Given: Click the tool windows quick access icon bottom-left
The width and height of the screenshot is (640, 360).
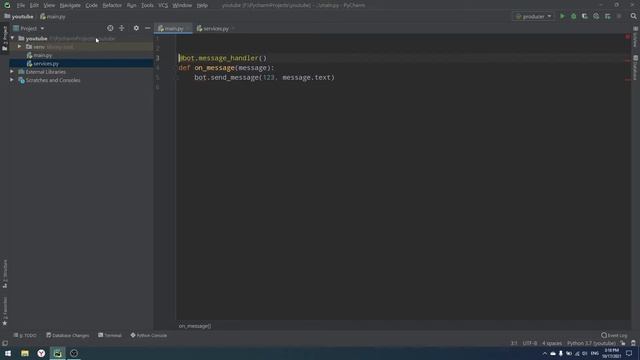Looking at the screenshot, I should point(5,343).
